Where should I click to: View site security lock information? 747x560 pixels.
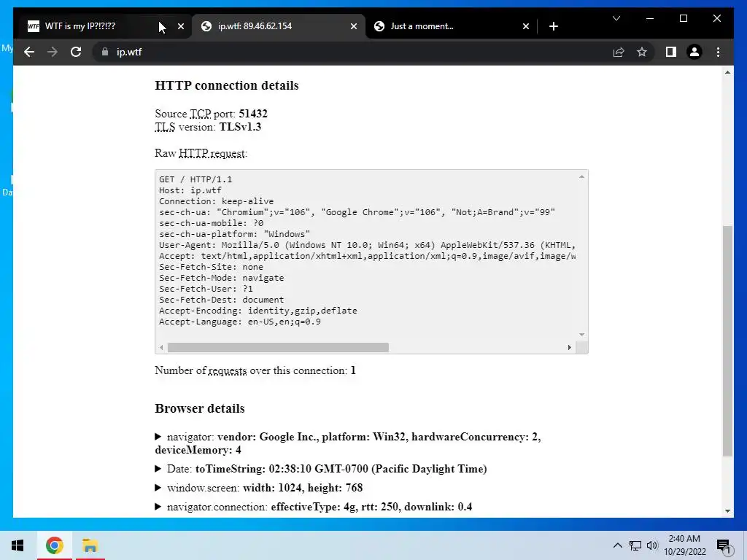(x=105, y=52)
